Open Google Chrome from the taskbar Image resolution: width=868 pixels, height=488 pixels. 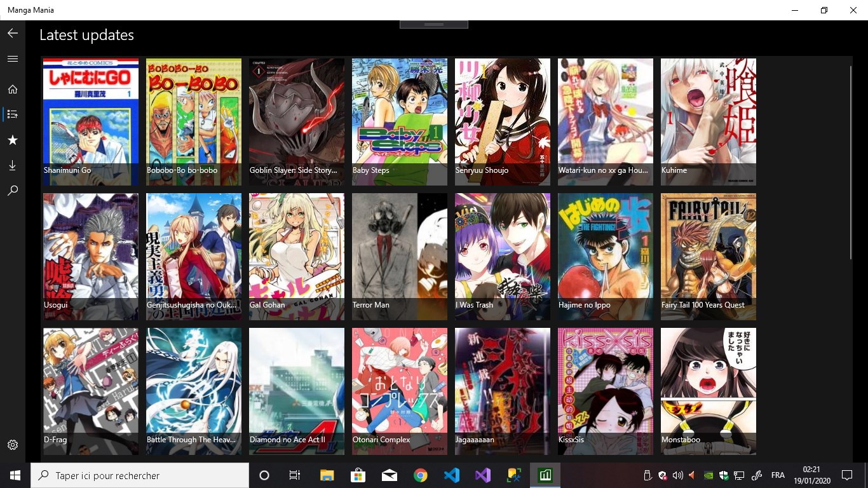coord(420,475)
